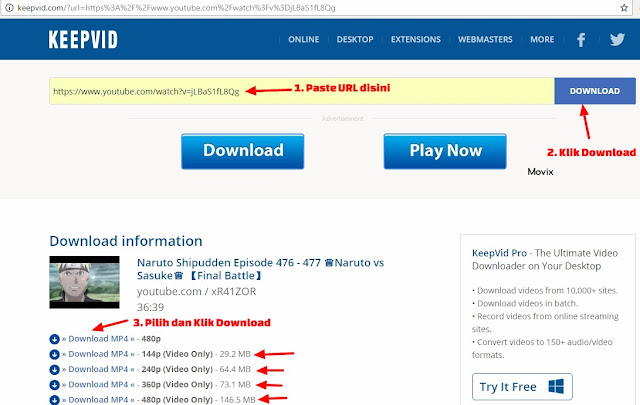Viewport: 640px width, 405px height.
Task: Open KeepVid Facebook page icon
Action: 581,40
